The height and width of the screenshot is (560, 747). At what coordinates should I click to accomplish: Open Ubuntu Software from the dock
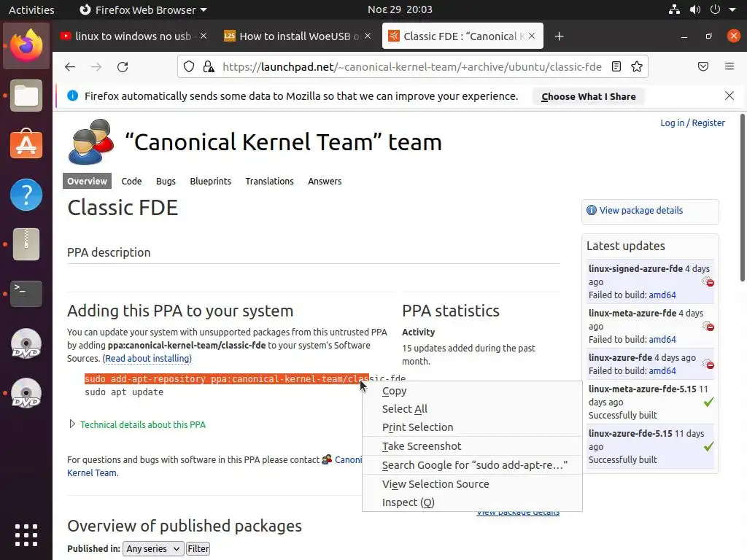coord(26,144)
